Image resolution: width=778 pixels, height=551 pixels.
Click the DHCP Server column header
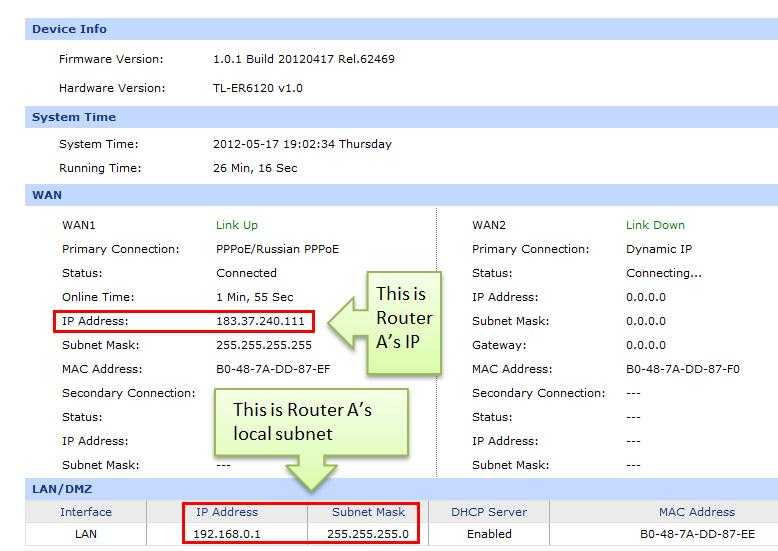pyautogui.click(x=489, y=512)
